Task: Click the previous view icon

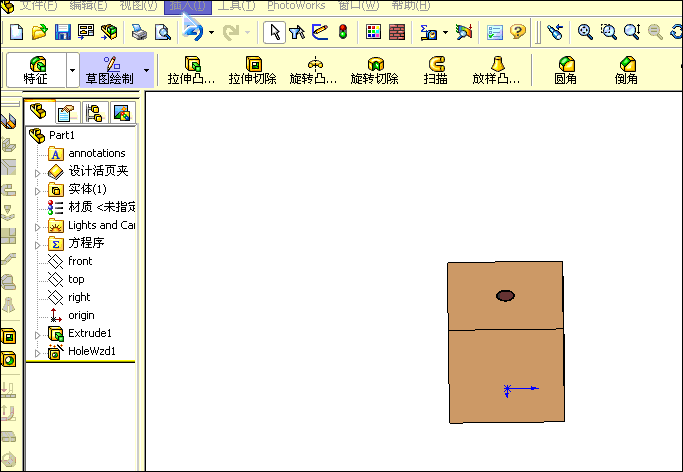Action: coord(555,32)
